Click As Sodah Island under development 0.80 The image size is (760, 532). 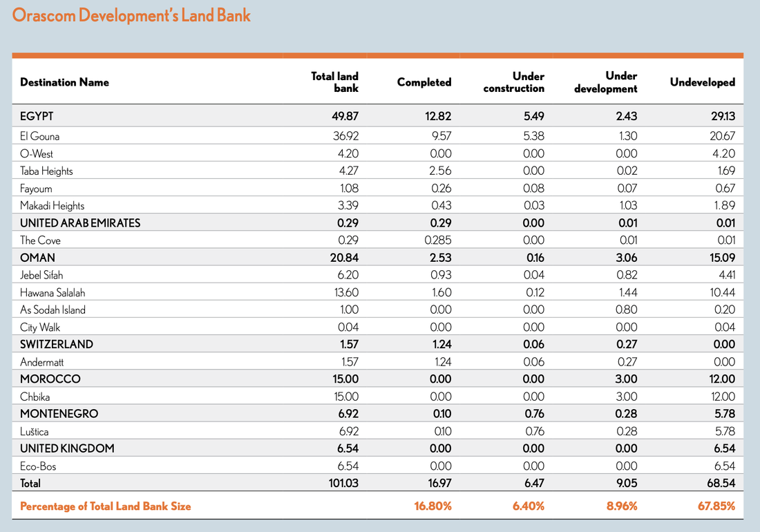(x=627, y=310)
